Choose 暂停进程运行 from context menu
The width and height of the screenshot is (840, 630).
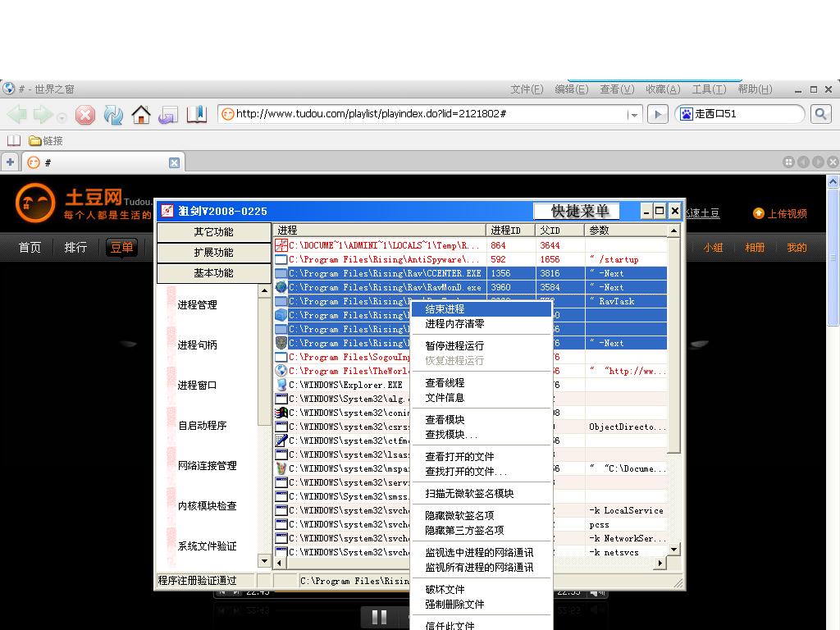point(454,346)
